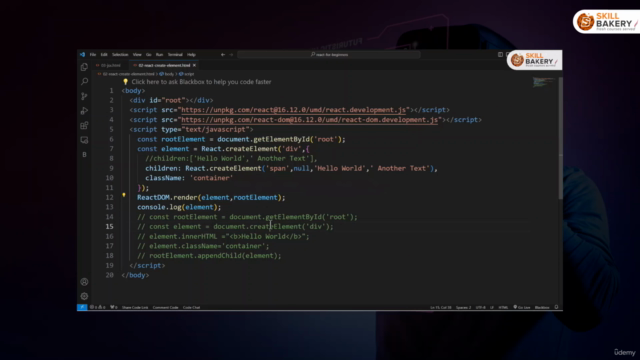Viewport: 640px width, 360px height.
Task: Go forward with the right arrow
Action: pyautogui.click(x=231, y=54)
